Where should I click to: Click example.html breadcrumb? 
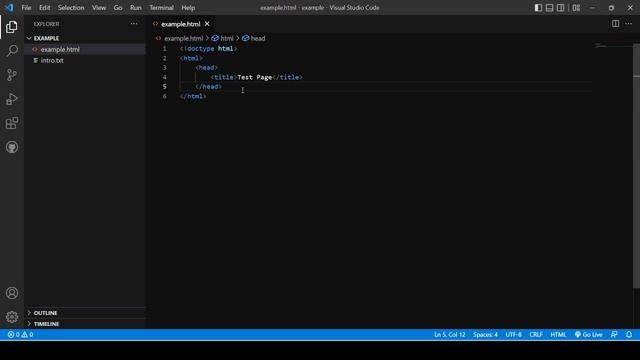[183, 38]
